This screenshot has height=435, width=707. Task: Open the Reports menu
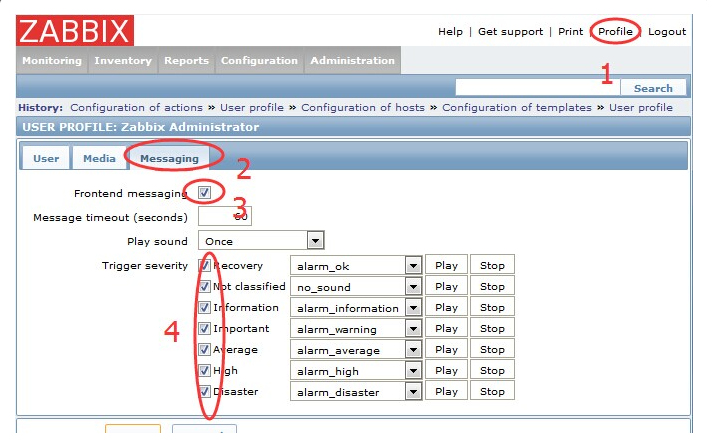[186, 60]
